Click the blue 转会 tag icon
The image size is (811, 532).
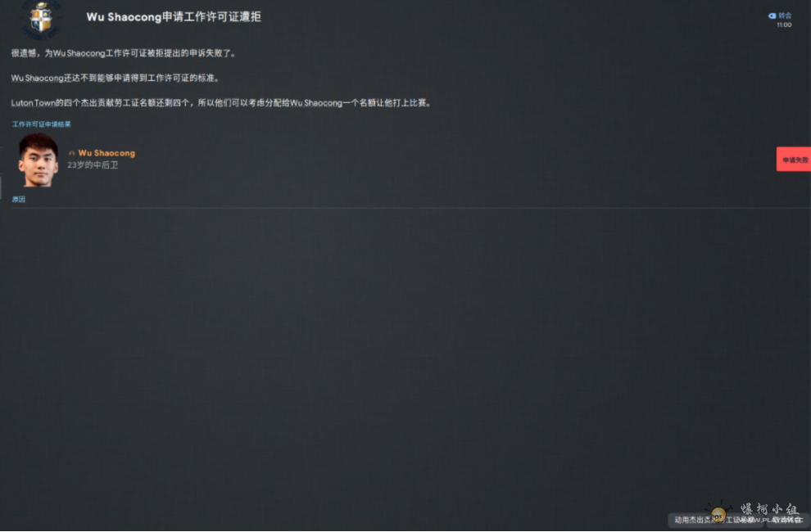(x=772, y=16)
